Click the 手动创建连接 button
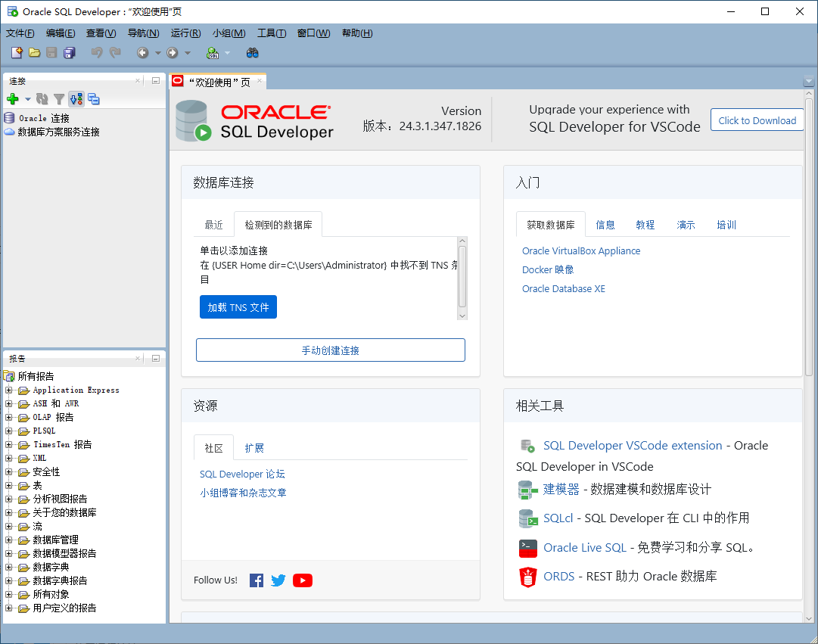 pyautogui.click(x=330, y=350)
